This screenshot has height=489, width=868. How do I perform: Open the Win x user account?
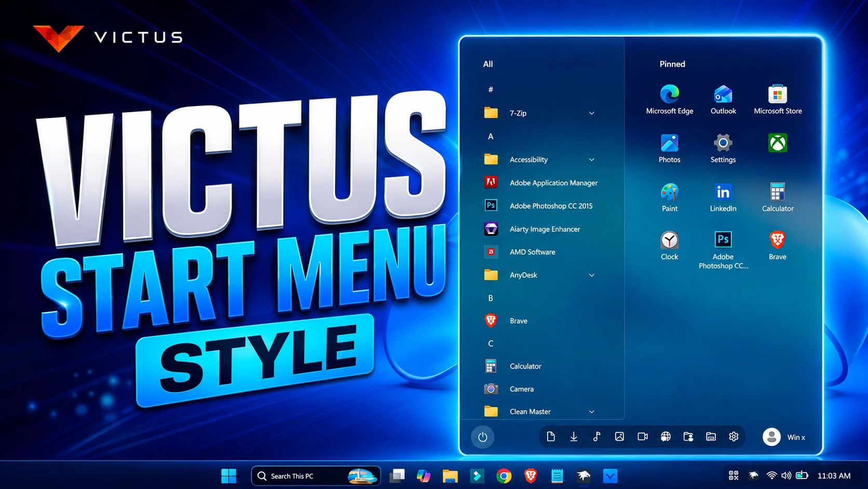pyautogui.click(x=784, y=437)
